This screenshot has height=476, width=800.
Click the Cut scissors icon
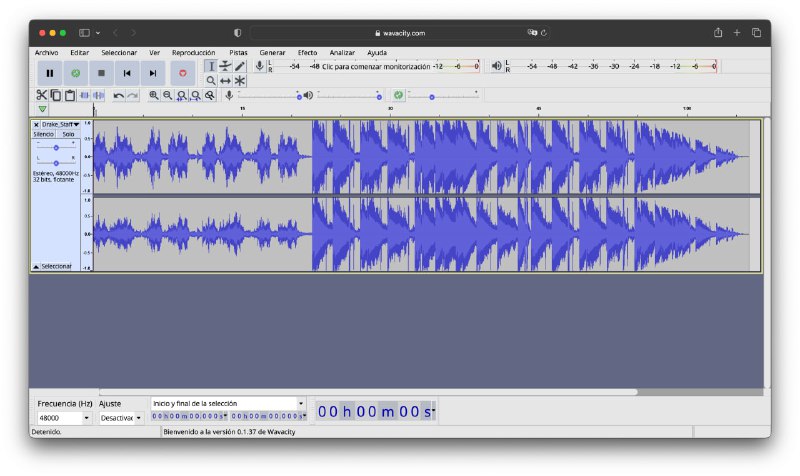coord(42,95)
